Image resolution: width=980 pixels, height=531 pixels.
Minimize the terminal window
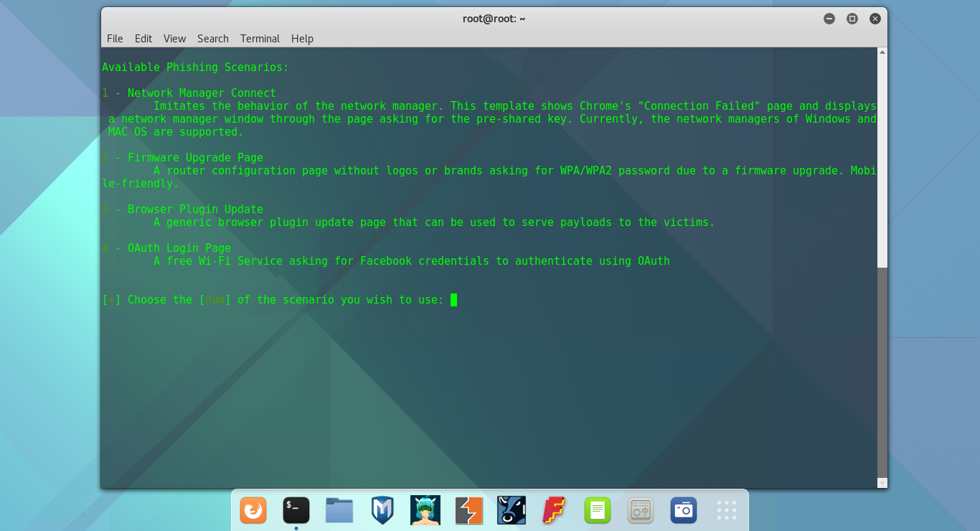(x=829, y=19)
